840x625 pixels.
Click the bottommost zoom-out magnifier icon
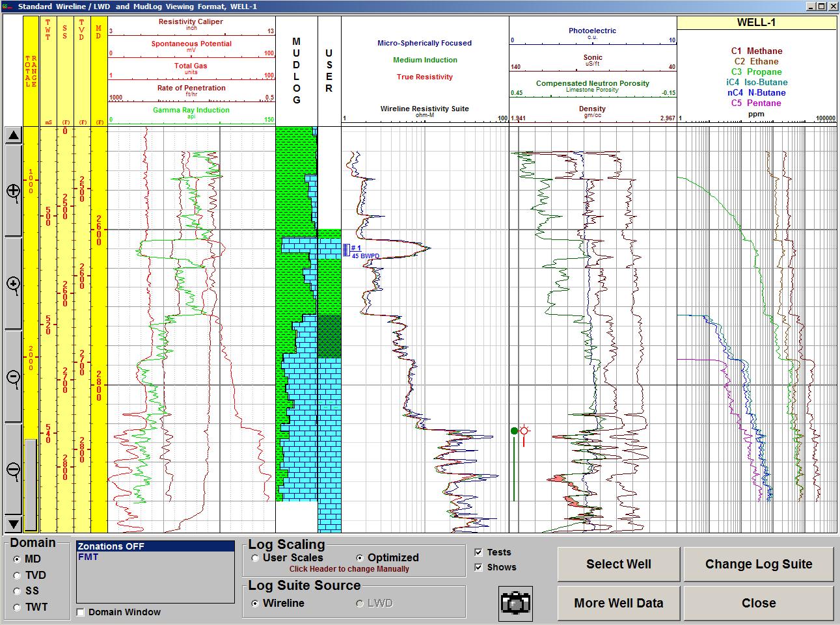point(13,470)
